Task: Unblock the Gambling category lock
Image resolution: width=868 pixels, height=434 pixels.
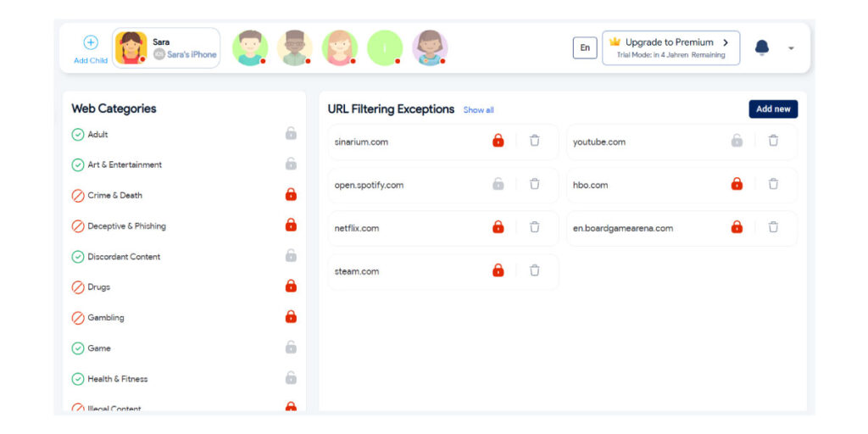Action: (291, 317)
